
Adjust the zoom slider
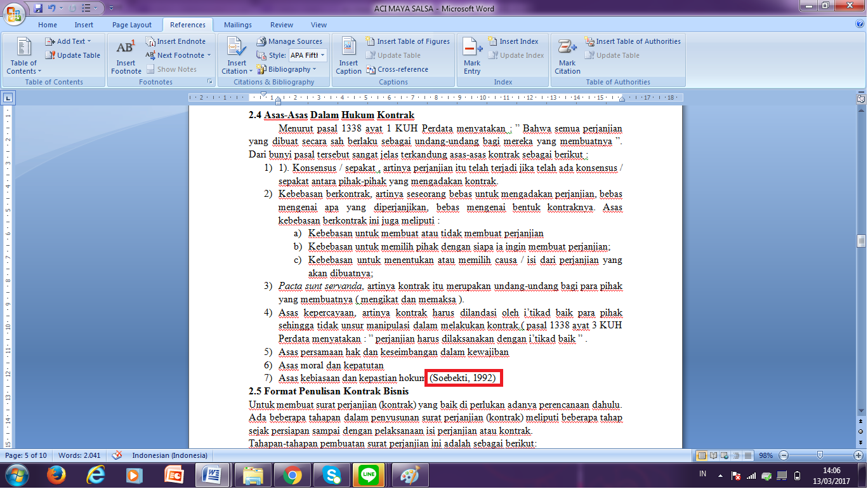click(820, 455)
